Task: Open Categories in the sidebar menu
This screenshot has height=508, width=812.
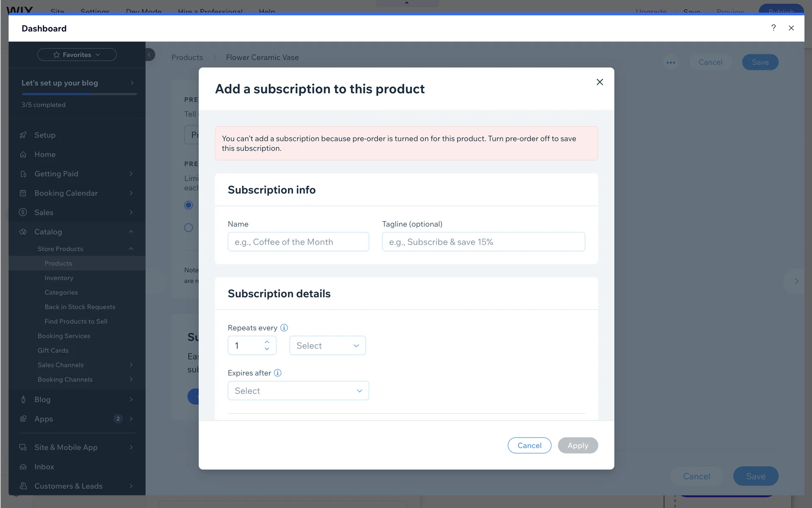Action: pyautogui.click(x=61, y=293)
